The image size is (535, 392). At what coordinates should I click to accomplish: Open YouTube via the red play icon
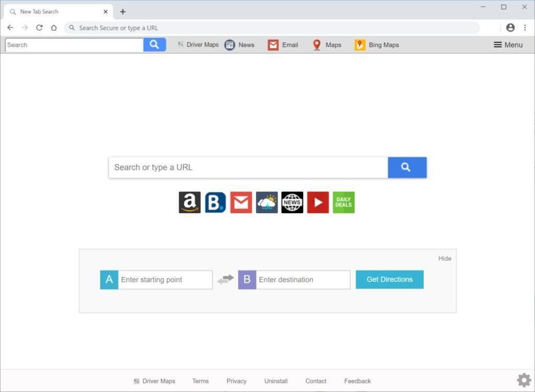coord(318,202)
